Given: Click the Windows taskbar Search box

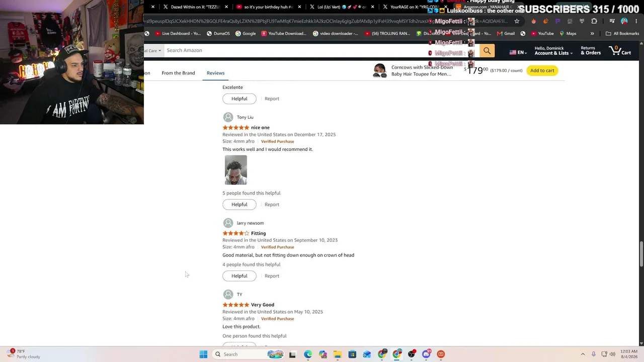Looking at the screenshot, I should point(248,354).
